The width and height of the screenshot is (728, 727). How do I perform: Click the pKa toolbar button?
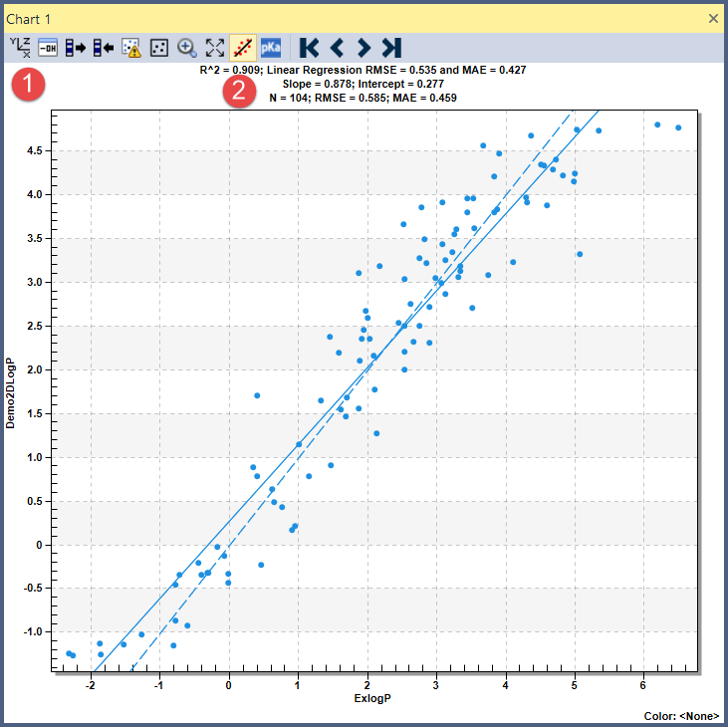pyautogui.click(x=271, y=48)
